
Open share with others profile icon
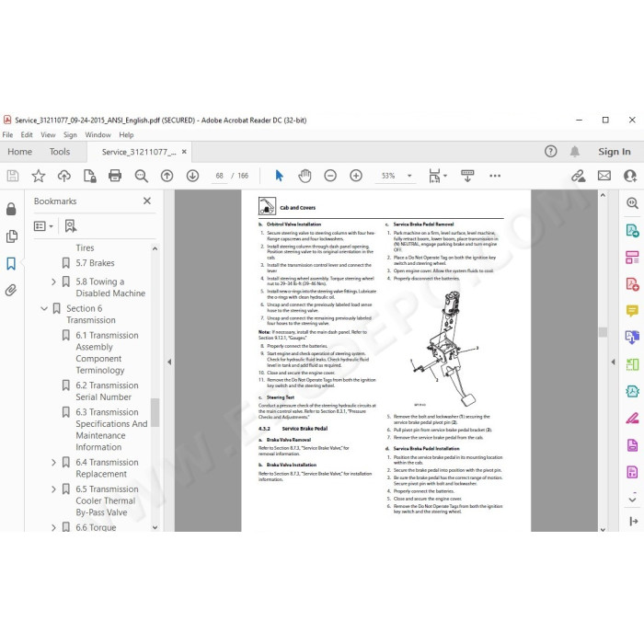click(x=630, y=176)
